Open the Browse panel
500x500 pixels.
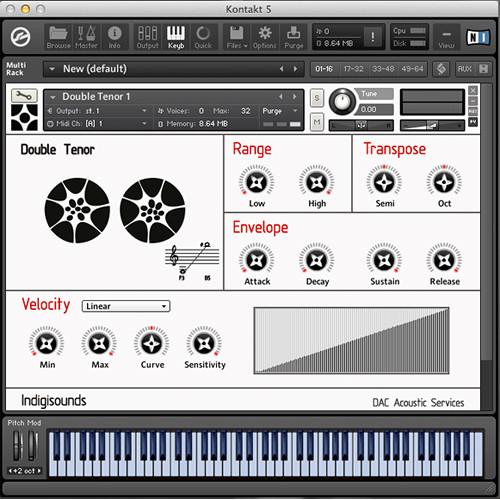tap(58, 37)
